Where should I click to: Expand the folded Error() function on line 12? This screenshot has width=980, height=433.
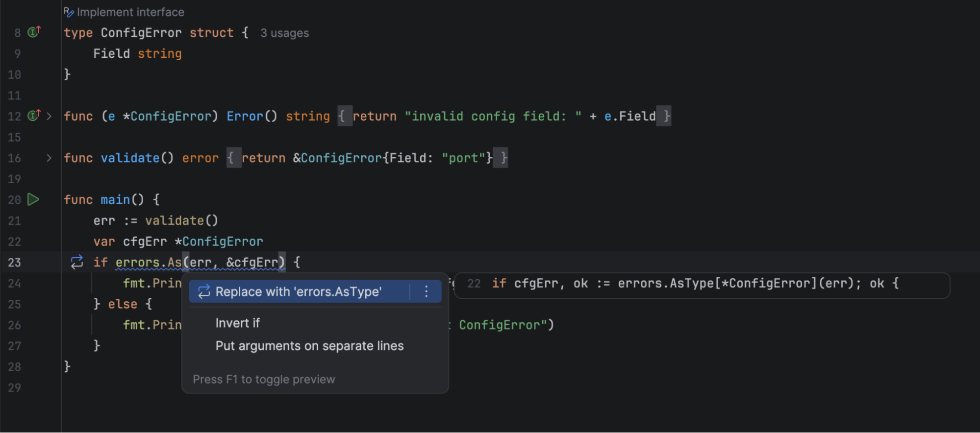tap(49, 116)
